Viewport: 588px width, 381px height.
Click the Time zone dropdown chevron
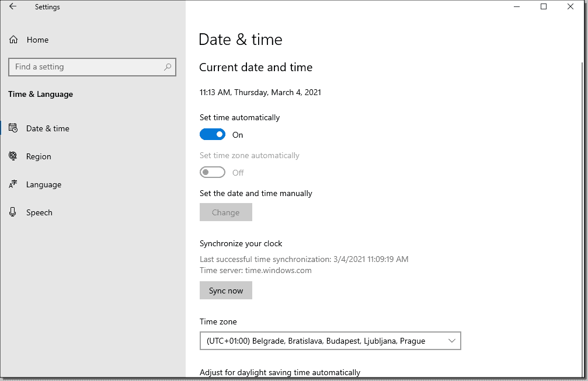[451, 341]
